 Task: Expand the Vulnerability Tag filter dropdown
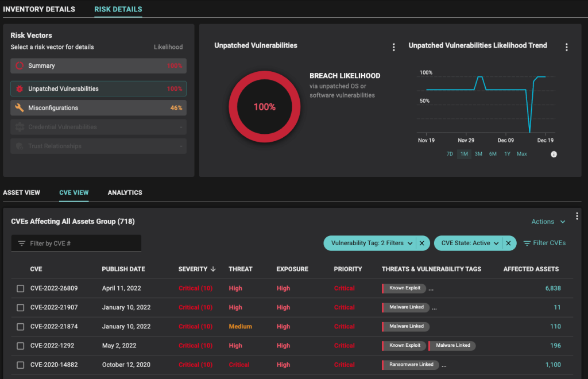click(410, 243)
